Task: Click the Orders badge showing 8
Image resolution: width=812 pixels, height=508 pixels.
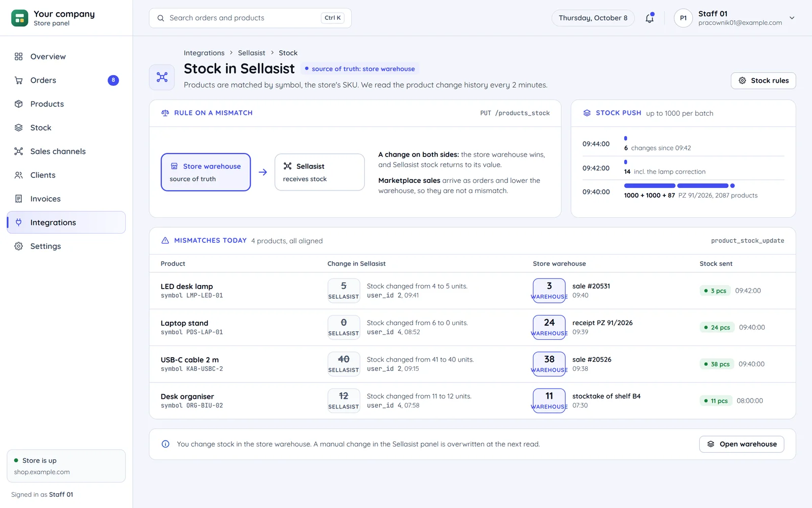Action: coord(113,80)
